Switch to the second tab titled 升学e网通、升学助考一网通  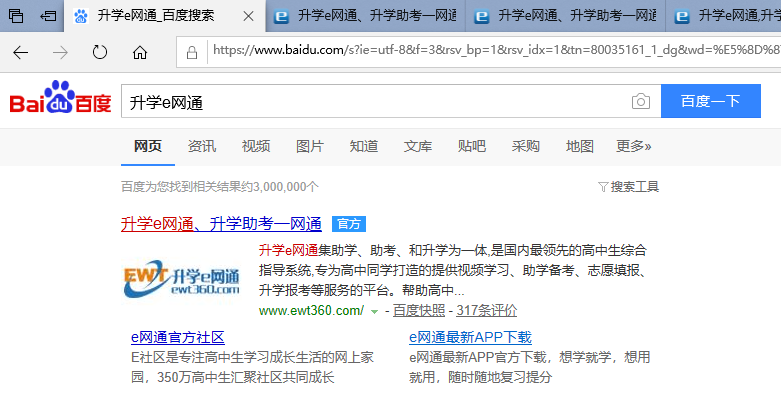(365, 16)
